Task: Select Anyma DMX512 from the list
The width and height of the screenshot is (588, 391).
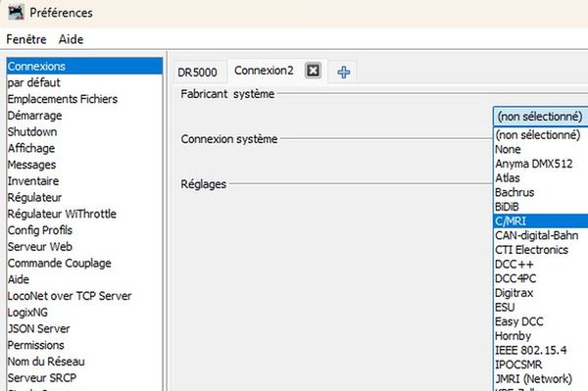Action: [x=540, y=164]
